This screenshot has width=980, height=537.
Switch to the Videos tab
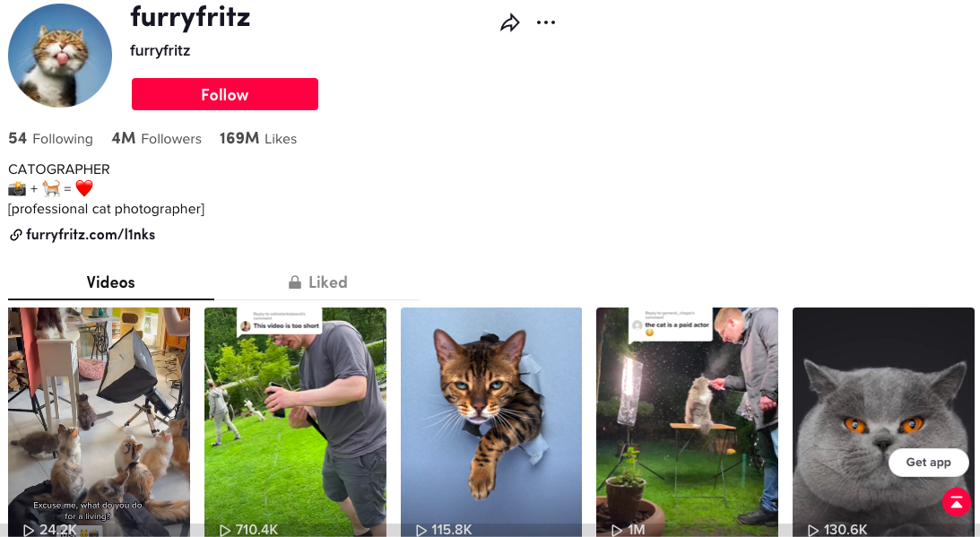click(x=110, y=282)
